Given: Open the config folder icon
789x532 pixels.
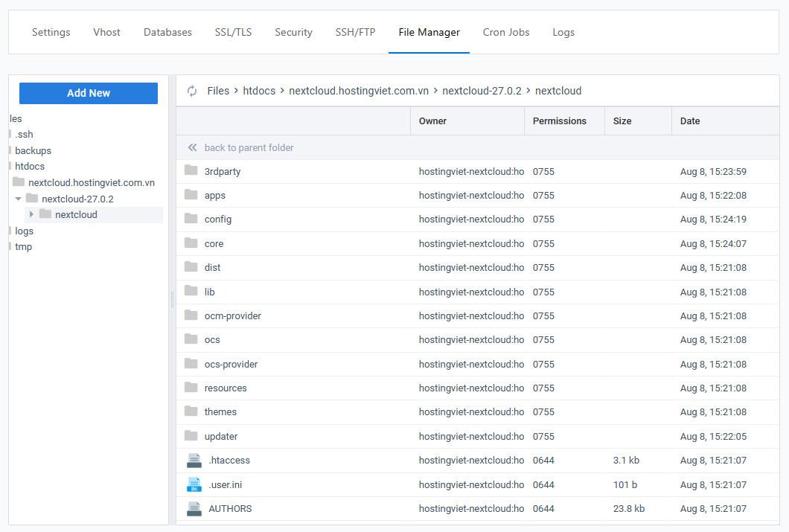Looking at the screenshot, I should tap(192, 219).
